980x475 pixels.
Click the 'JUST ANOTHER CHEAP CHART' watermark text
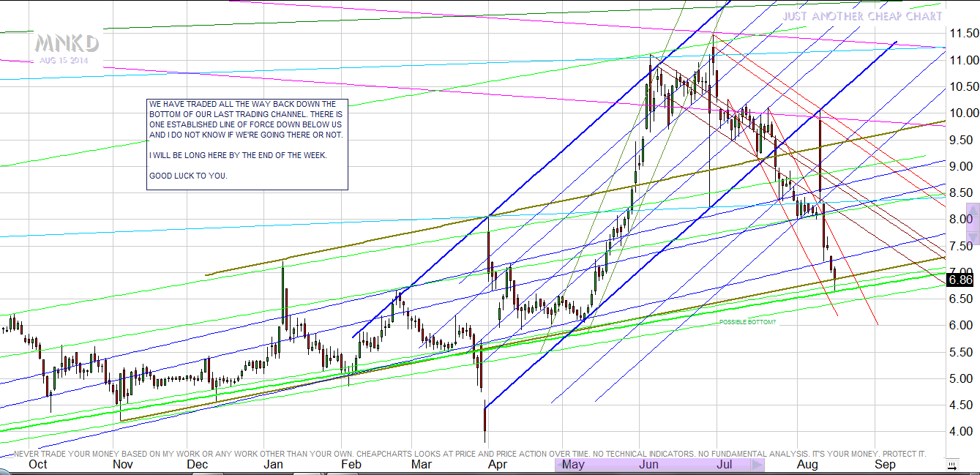tap(862, 16)
